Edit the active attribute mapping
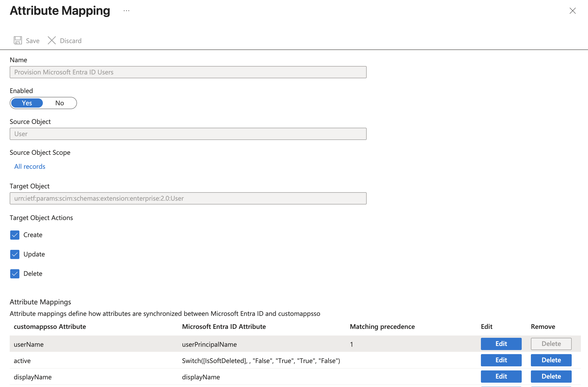 (x=501, y=360)
